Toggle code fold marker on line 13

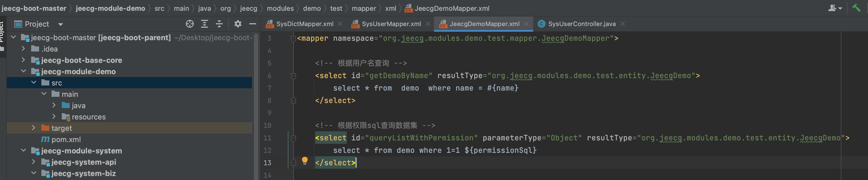pos(293,162)
